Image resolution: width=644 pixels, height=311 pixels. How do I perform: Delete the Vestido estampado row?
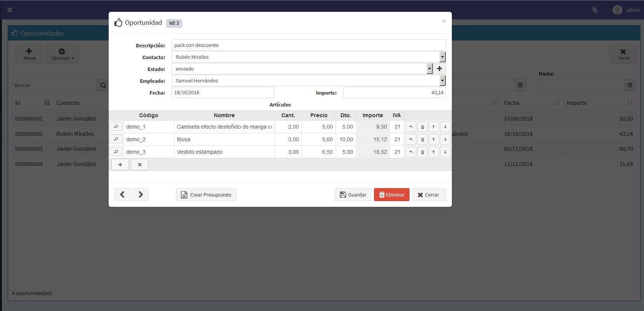(422, 152)
